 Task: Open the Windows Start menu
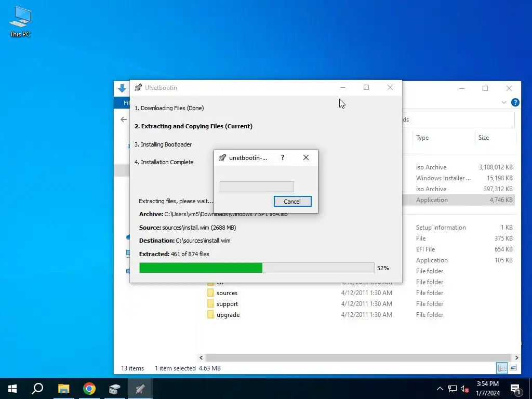[12, 389]
